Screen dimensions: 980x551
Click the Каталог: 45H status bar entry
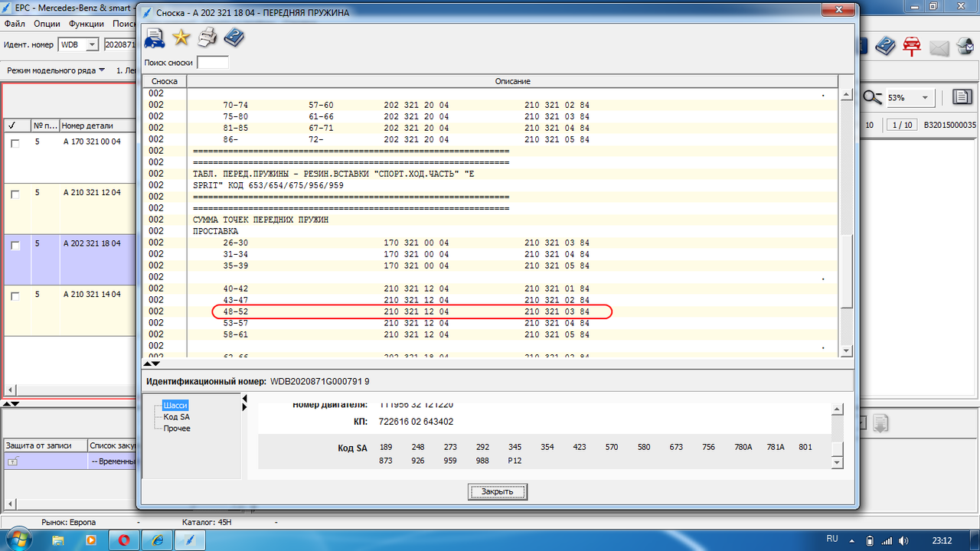[207, 522]
